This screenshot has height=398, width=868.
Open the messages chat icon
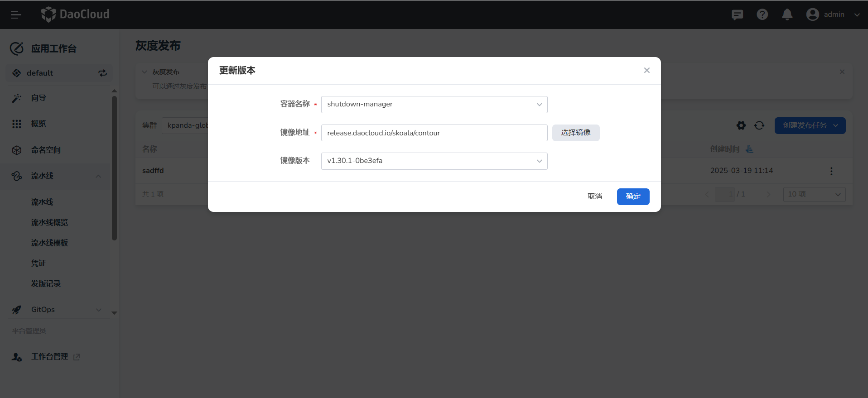point(737,15)
